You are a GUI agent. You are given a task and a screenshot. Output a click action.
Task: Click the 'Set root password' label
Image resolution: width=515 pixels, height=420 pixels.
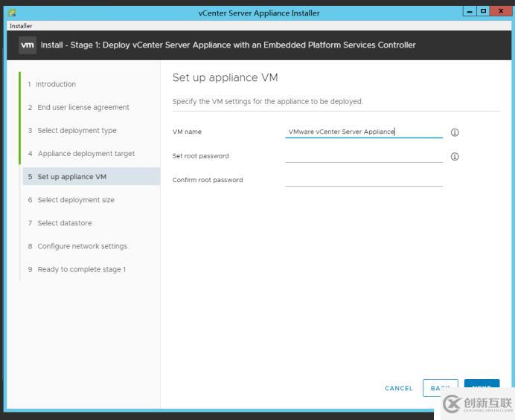point(201,156)
